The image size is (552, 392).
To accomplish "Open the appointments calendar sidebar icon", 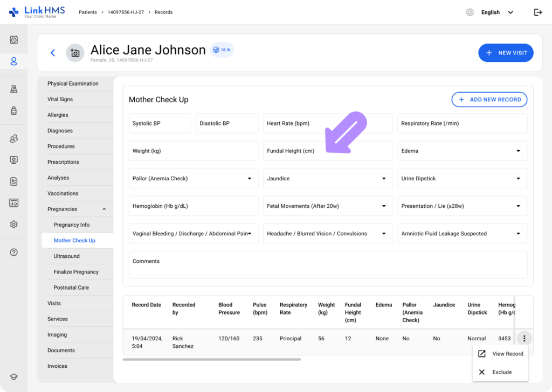I will [13, 40].
